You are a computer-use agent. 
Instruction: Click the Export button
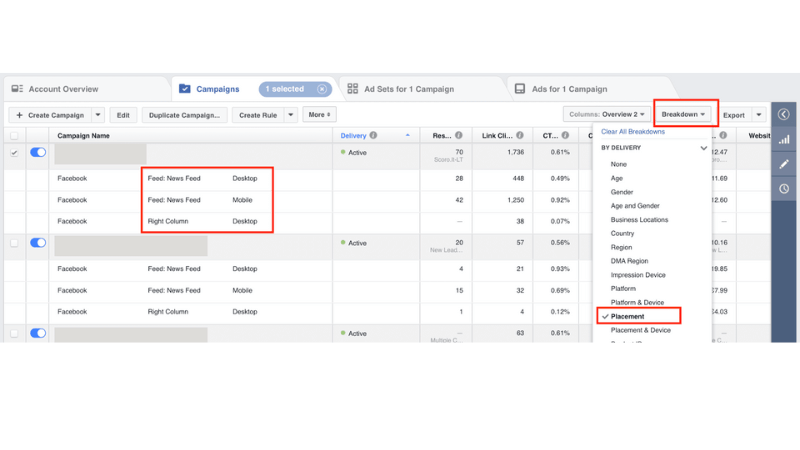(x=734, y=115)
